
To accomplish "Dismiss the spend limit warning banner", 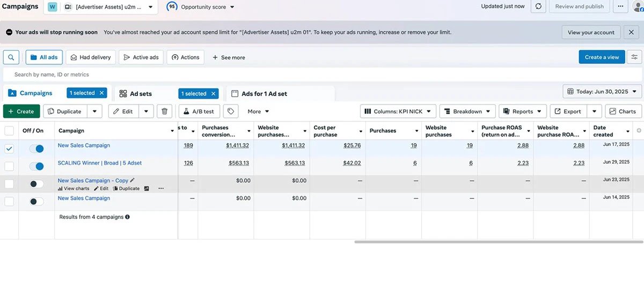I will pyautogui.click(x=631, y=32).
